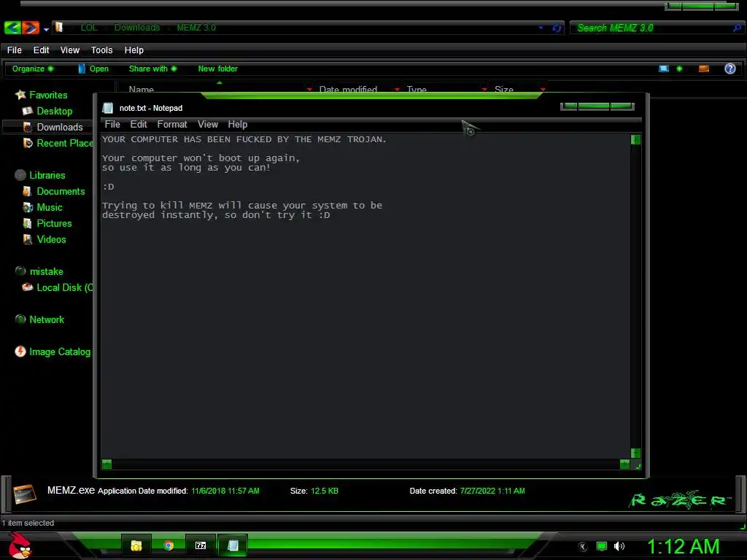Click the MEMZ 3.0 breadcrumb

(x=196, y=28)
